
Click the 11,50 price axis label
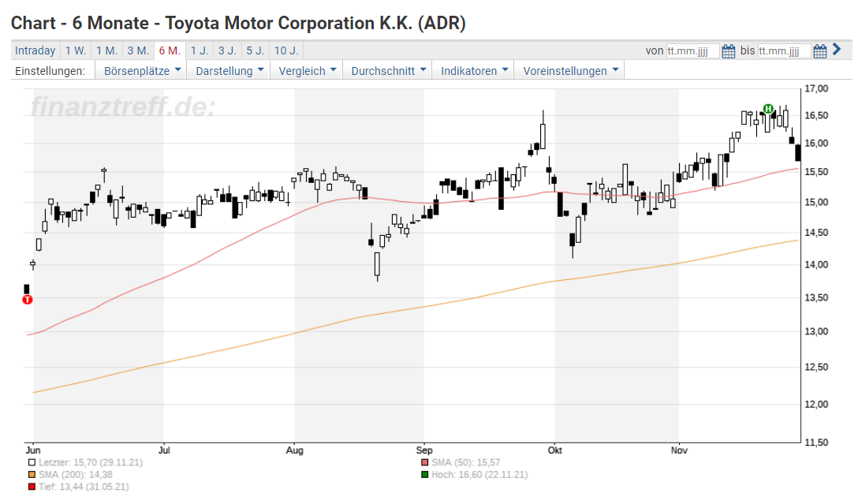tap(816, 442)
